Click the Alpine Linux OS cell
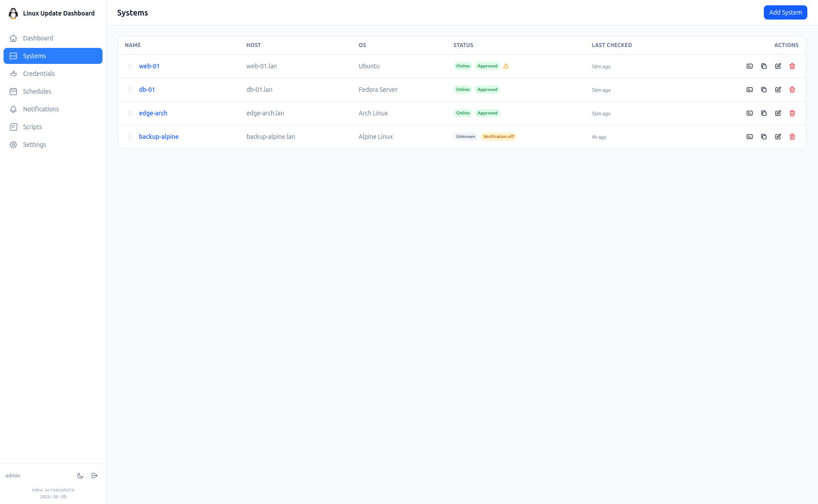 [375, 137]
